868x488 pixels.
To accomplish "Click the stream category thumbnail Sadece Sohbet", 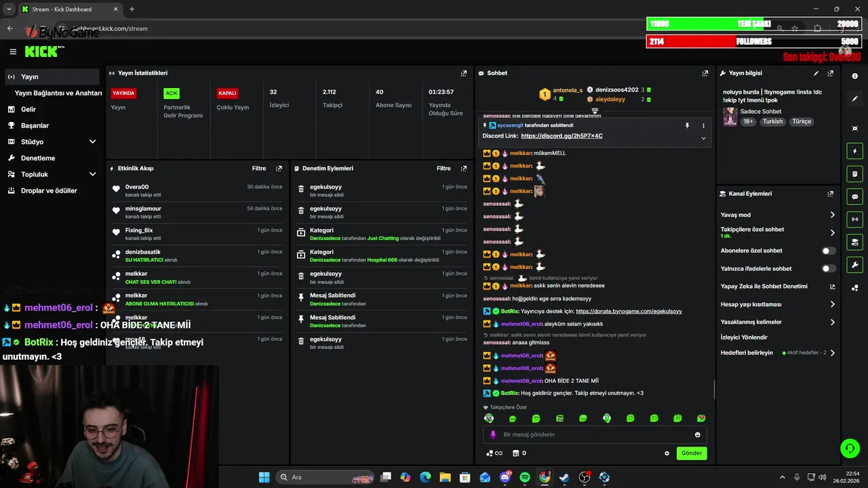I will tap(730, 117).
